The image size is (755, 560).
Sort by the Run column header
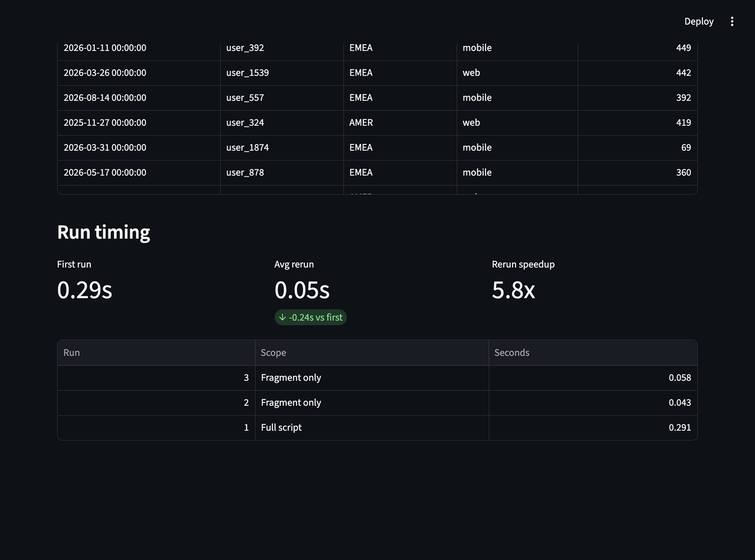point(156,353)
